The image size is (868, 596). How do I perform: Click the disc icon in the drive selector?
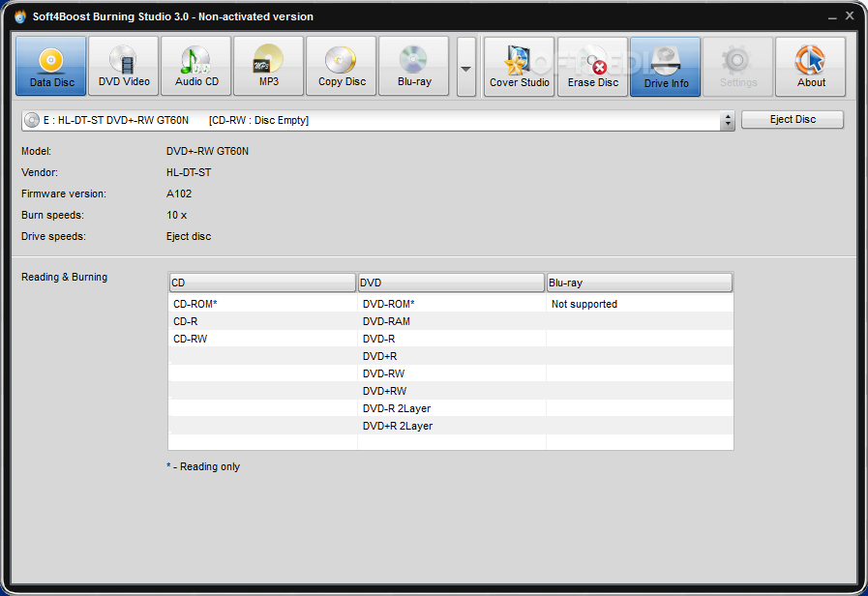pyautogui.click(x=32, y=120)
